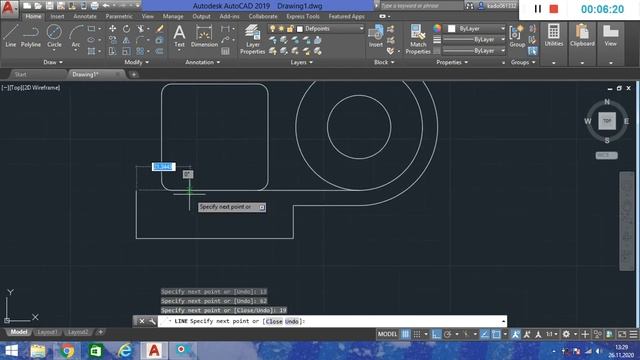Expand the Modify panel

tap(137, 62)
